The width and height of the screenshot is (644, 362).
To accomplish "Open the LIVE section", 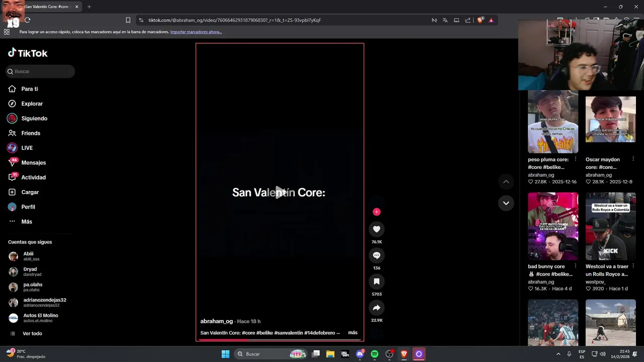I will click(x=20, y=148).
